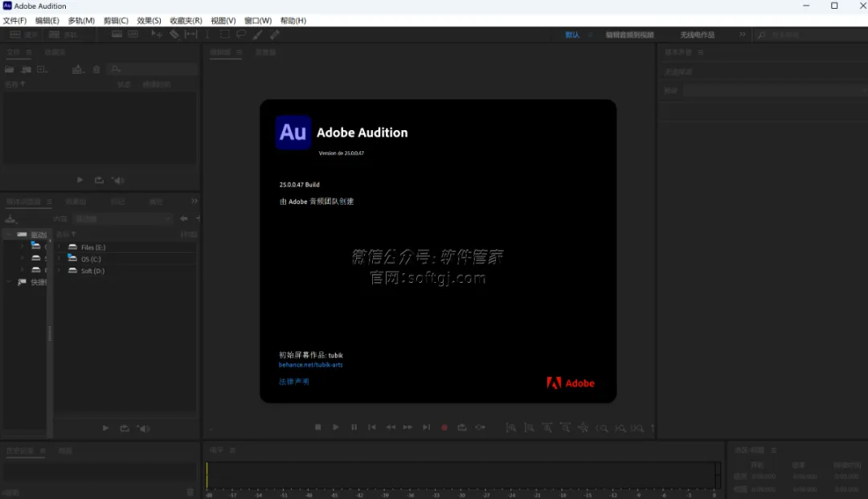Viewport: 868px width, 499px height.
Task: Switch to the 混音器 tab
Action: (266, 52)
